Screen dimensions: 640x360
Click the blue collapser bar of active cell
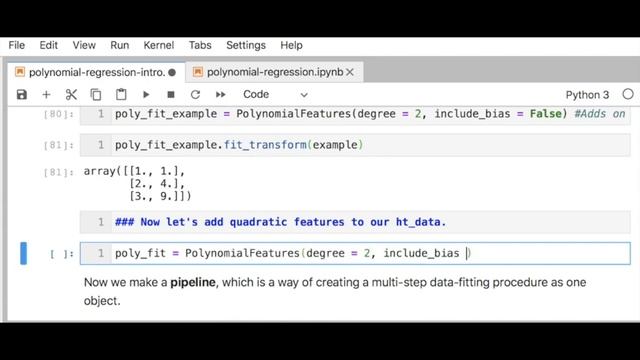24,253
